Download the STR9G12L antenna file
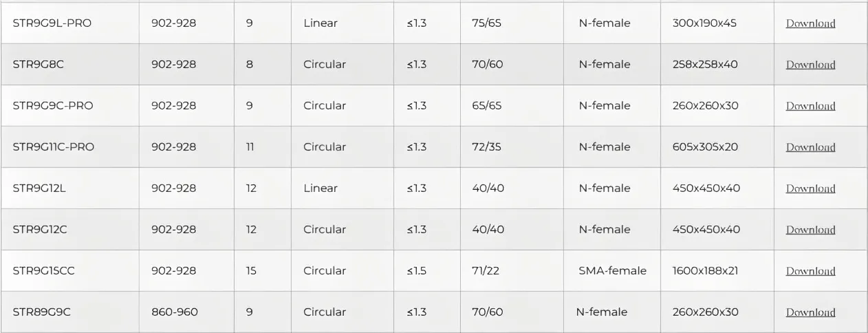The width and height of the screenshot is (868, 333). coord(810,189)
